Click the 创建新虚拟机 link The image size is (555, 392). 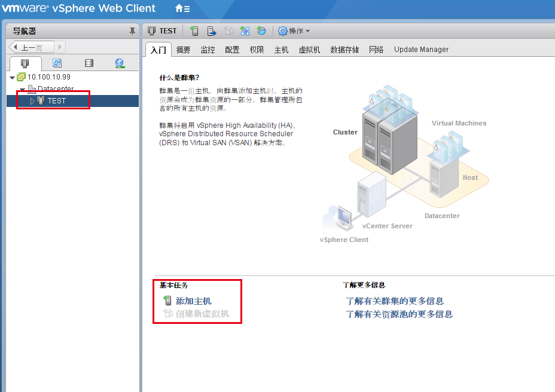pyautogui.click(x=203, y=314)
